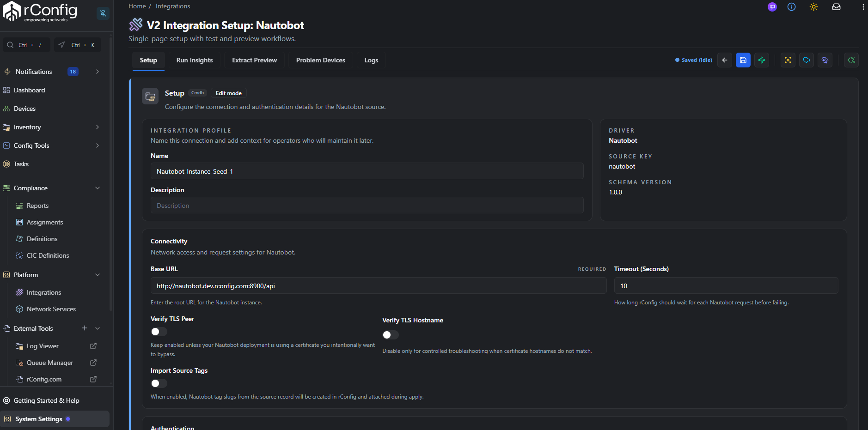Image resolution: width=868 pixels, height=430 pixels.
Task: Switch to the Setup tab
Action: 148,60
